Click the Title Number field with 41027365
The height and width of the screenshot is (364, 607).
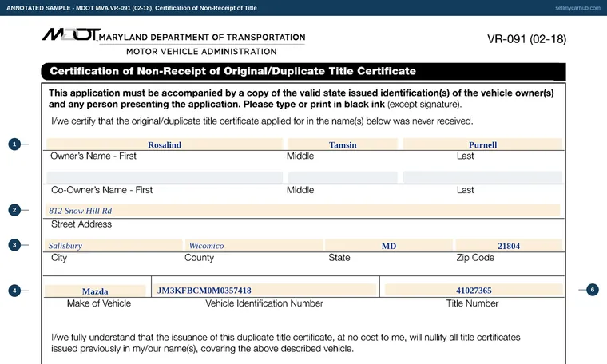(x=474, y=290)
